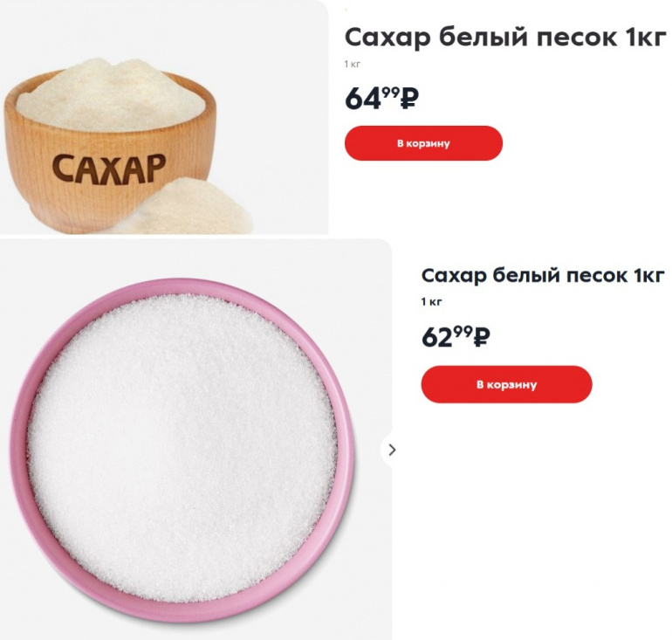Screen dimensions: 672x640
Task: Click the superscript 99 kopecks of 62 price
Action: point(464,331)
